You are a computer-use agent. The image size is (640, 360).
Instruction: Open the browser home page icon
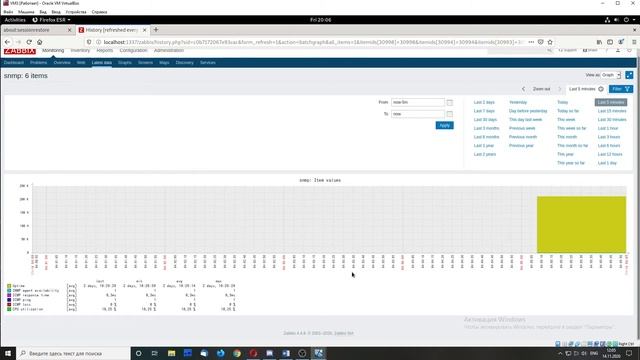(x=40, y=42)
